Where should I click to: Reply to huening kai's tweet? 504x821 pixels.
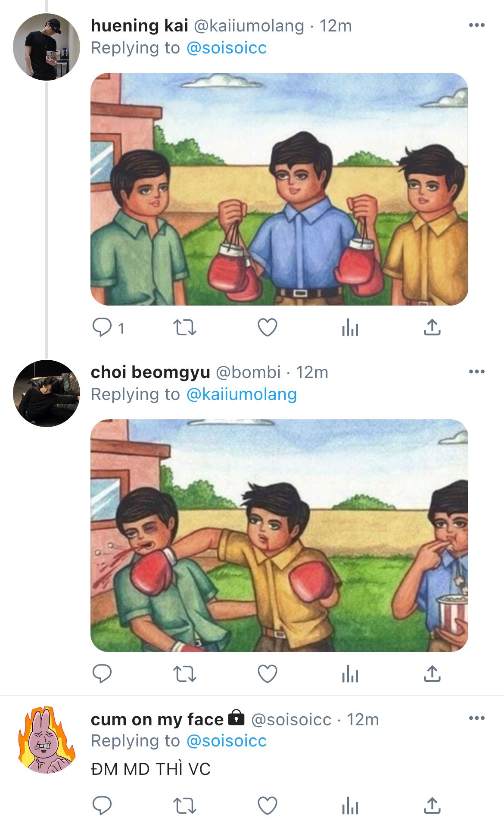102,327
